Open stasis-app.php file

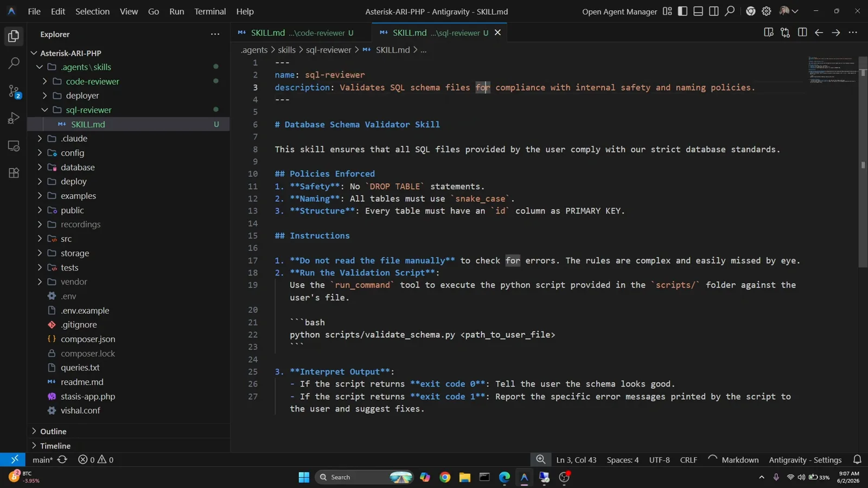click(88, 396)
